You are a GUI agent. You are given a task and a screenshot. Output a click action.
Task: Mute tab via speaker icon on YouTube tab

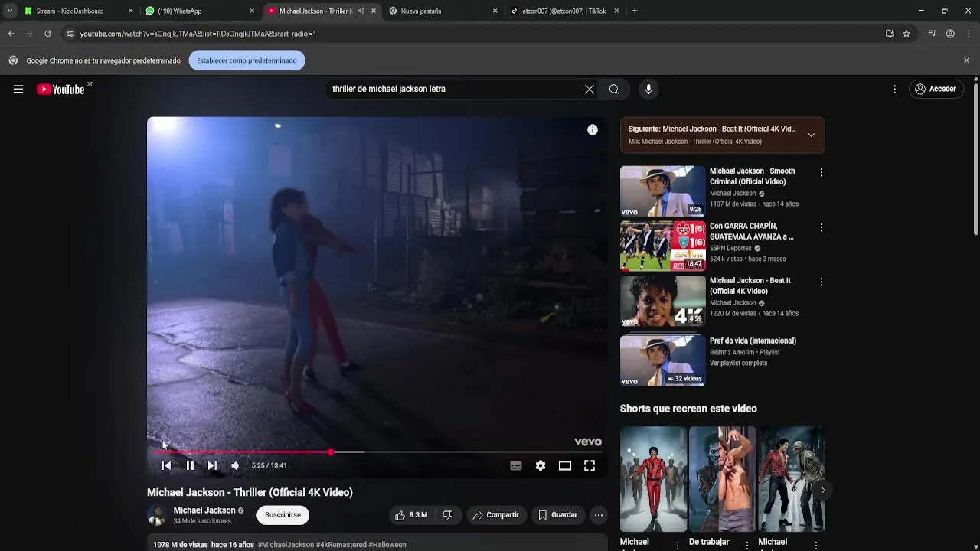coord(361,11)
